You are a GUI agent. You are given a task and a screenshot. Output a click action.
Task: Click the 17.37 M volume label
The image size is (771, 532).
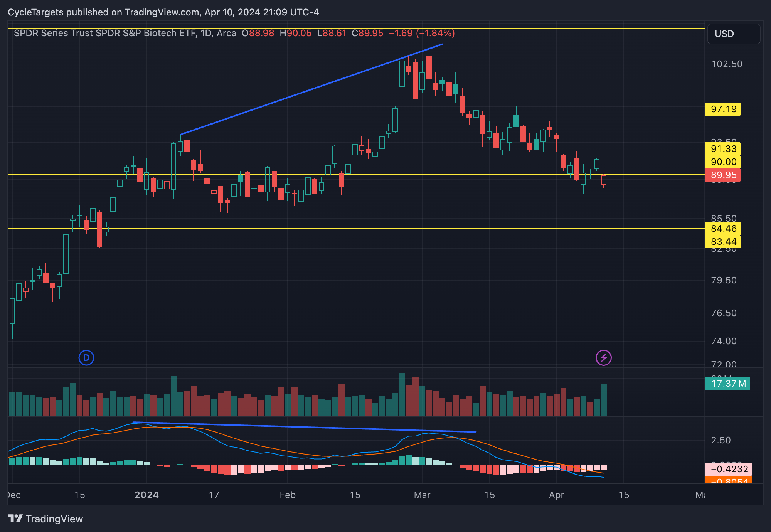(x=727, y=384)
